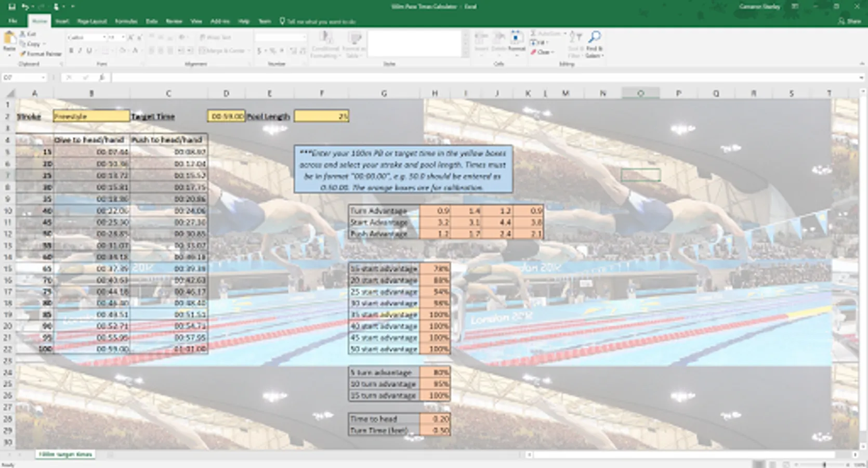Open Conditional Formatting menu

coord(325,44)
